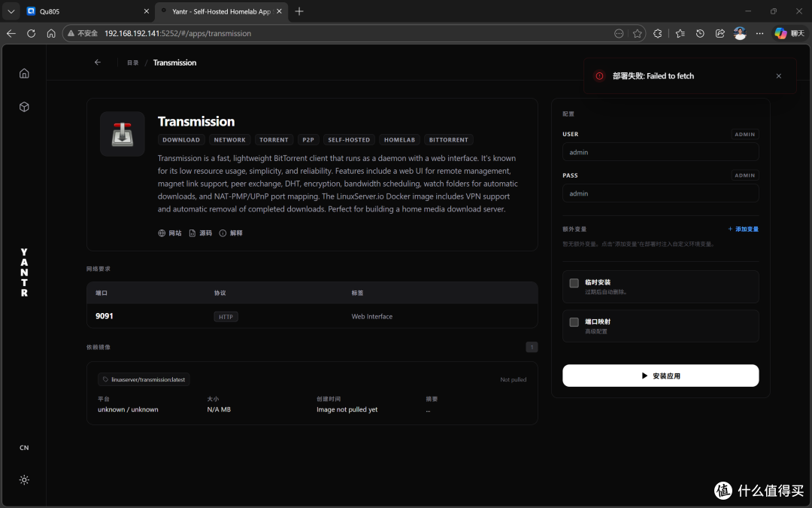The image size is (812, 508).
Task: Select the DOWNLOAD tag
Action: tap(181, 140)
